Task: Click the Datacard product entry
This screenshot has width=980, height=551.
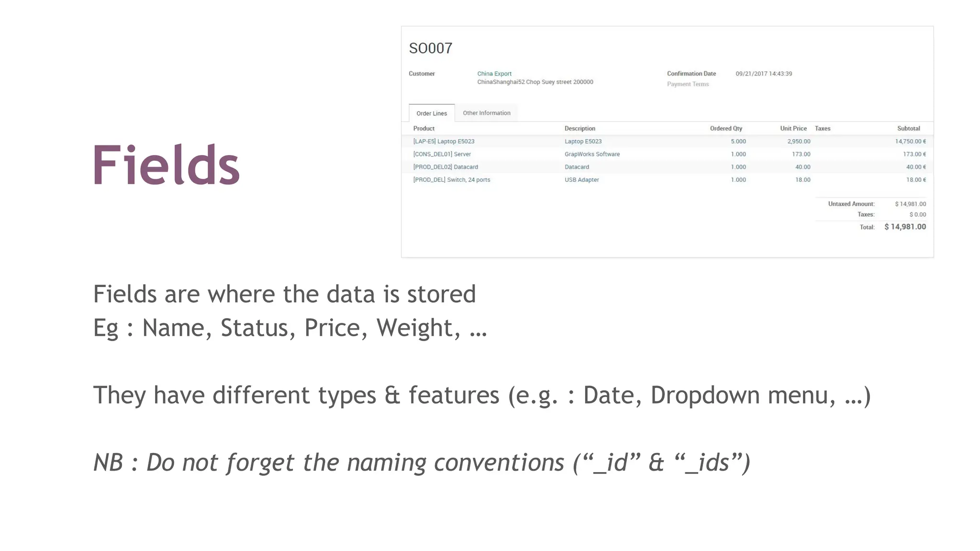Action: click(x=445, y=167)
